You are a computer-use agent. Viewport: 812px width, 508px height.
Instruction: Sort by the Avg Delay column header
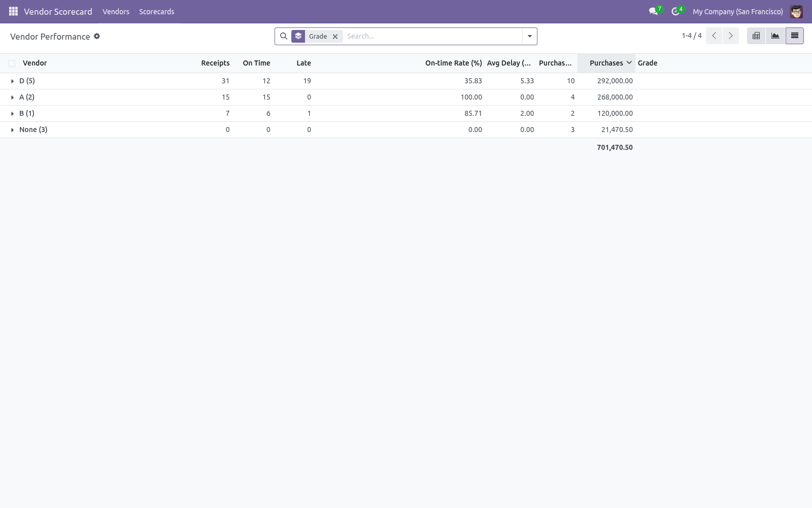point(509,63)
